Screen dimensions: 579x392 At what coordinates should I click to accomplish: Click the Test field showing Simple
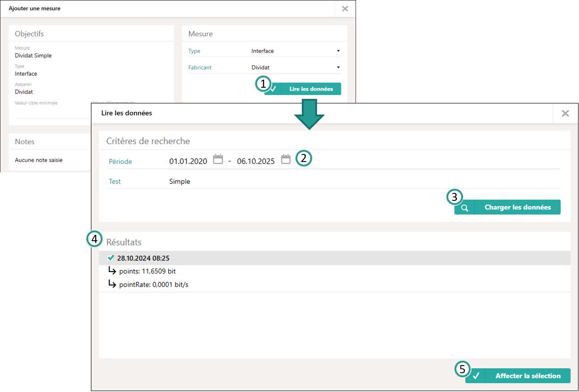[180, 182]
